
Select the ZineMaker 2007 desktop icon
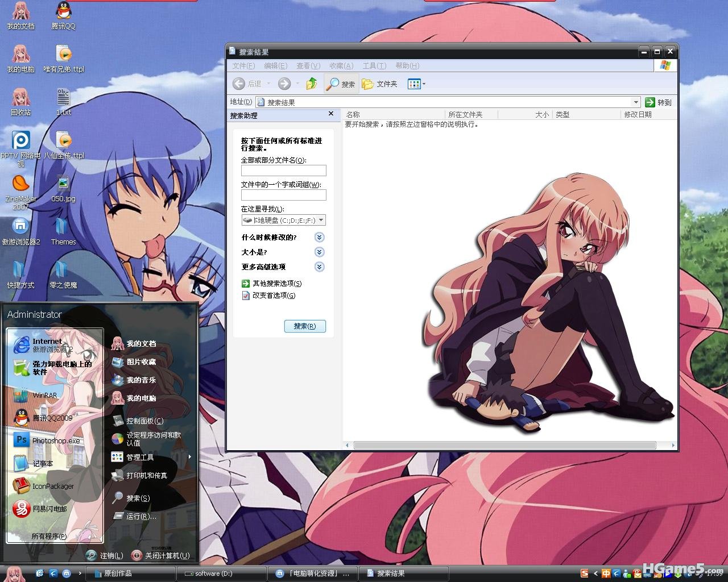20,192
